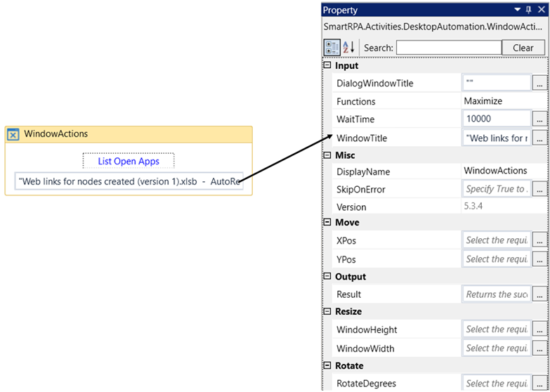This screenshot has height=392, width=550.
Task: Open expression editor for DialogWindowTitle
Action: point(539,83)
